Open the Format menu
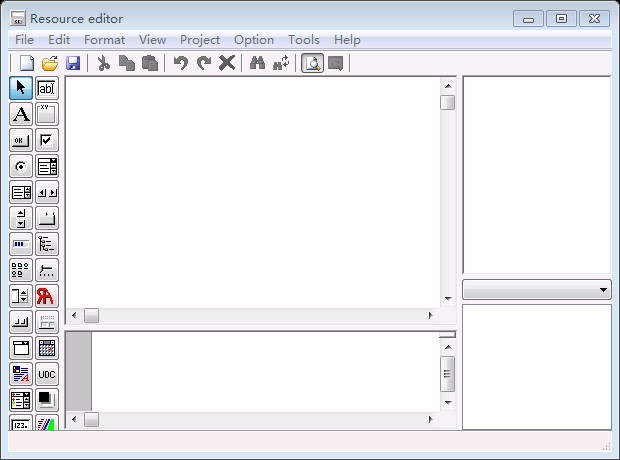The height and width of the screenshot is (460, 620). point(104,40)
